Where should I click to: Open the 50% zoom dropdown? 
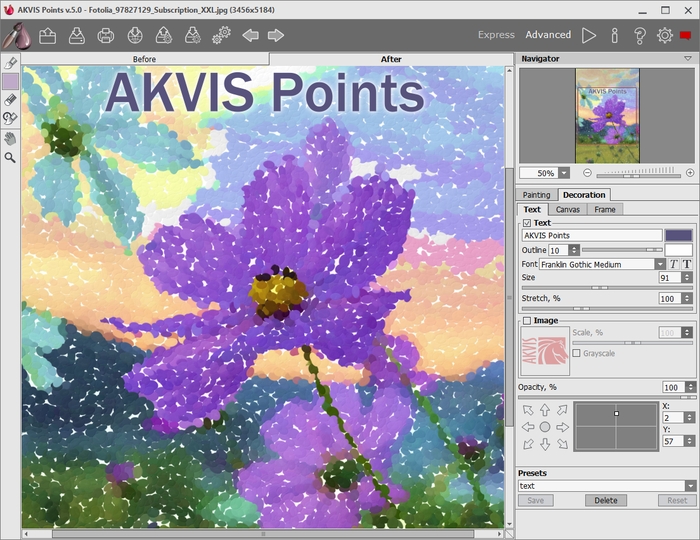(x=565, y=173)
